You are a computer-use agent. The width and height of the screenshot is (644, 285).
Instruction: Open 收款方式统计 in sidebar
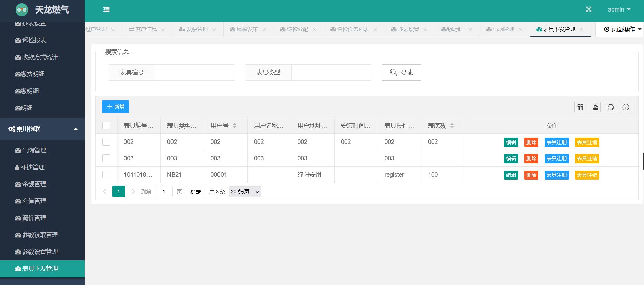pos(42,57)
